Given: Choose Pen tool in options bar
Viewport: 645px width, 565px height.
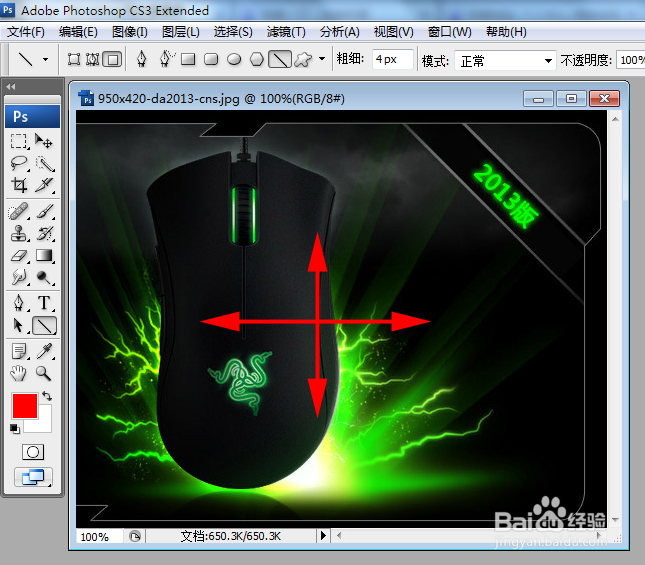Looking at the screenshot, I should pos(142,59).
